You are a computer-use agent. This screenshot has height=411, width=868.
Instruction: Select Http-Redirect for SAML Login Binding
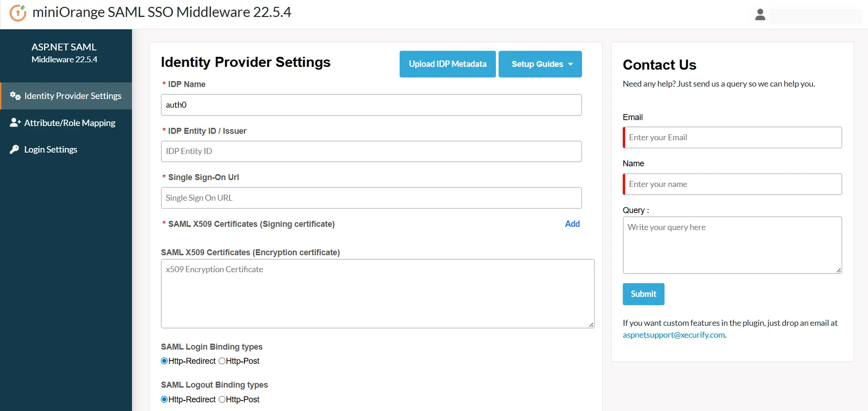[165, 361]
